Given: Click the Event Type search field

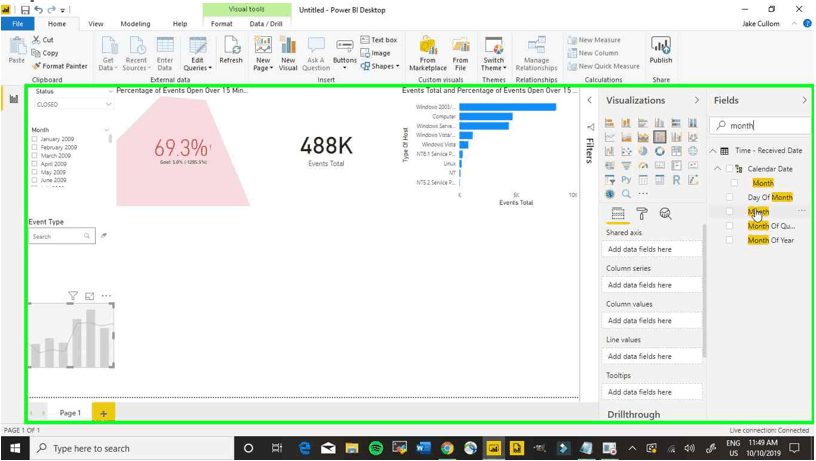Looking at the screenshot, I should point(62,236).
